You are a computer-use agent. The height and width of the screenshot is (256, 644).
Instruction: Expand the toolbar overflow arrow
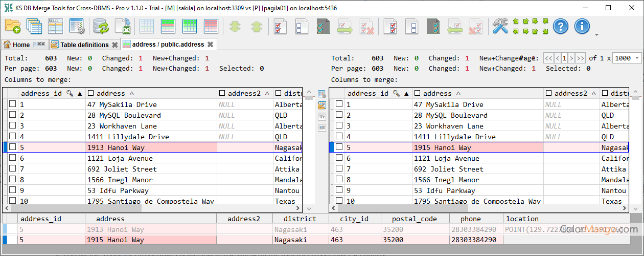597,35
